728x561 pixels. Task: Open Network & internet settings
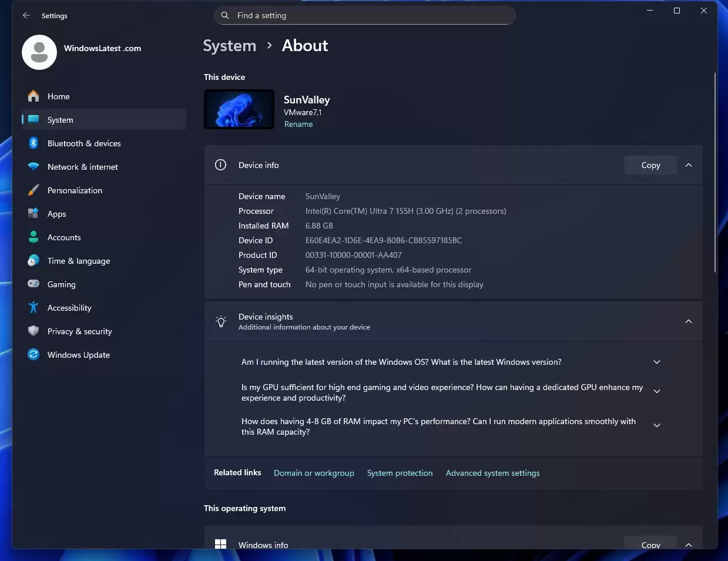tap(83, 167)
